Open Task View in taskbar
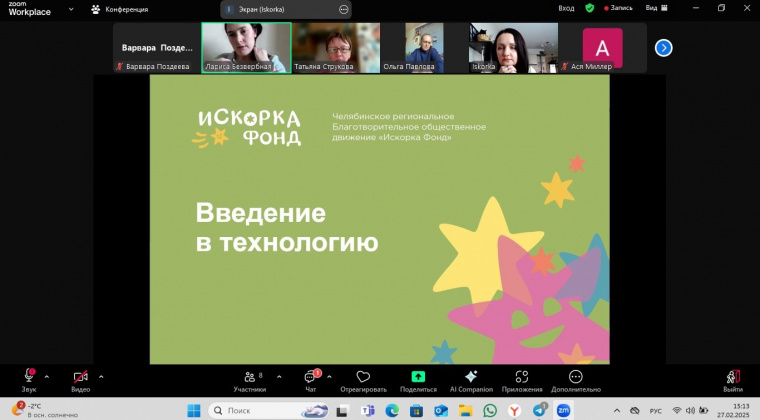 tap(343, 411)
